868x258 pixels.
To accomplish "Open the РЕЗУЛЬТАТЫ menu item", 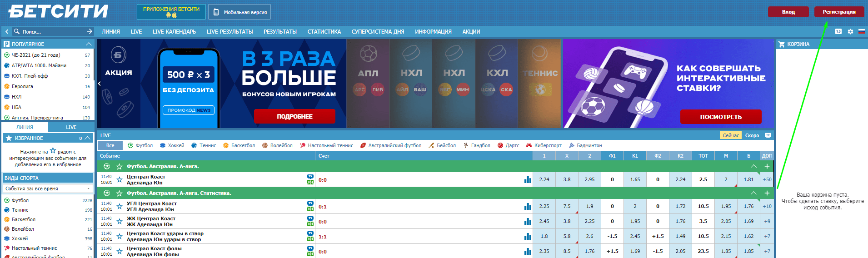I will pyautogui.click(x=280, y=32).
